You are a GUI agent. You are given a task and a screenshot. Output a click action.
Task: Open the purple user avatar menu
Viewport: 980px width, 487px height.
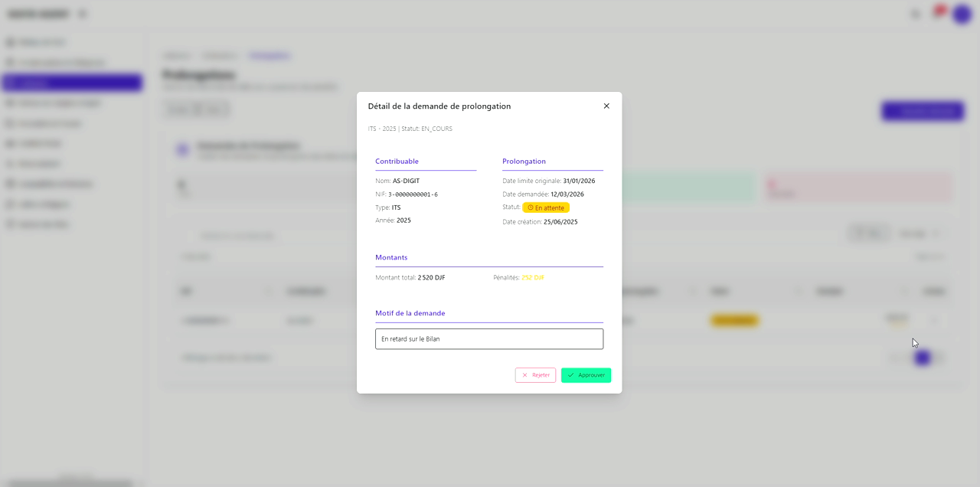pyautogui.click(x=961, y=14)
